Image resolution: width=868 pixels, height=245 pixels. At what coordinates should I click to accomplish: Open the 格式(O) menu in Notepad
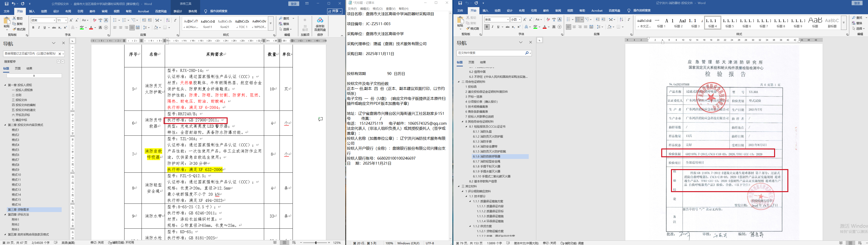[377, 9]
